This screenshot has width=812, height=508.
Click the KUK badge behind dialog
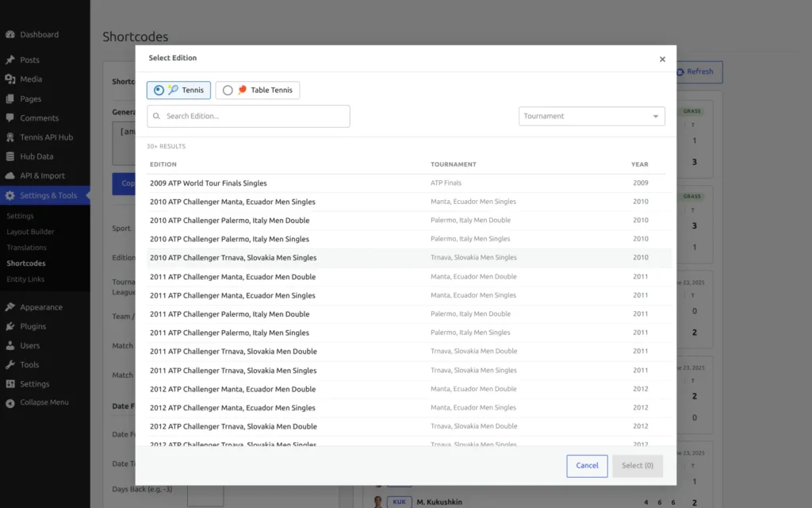pyautogui.click(x=400, y=502)
